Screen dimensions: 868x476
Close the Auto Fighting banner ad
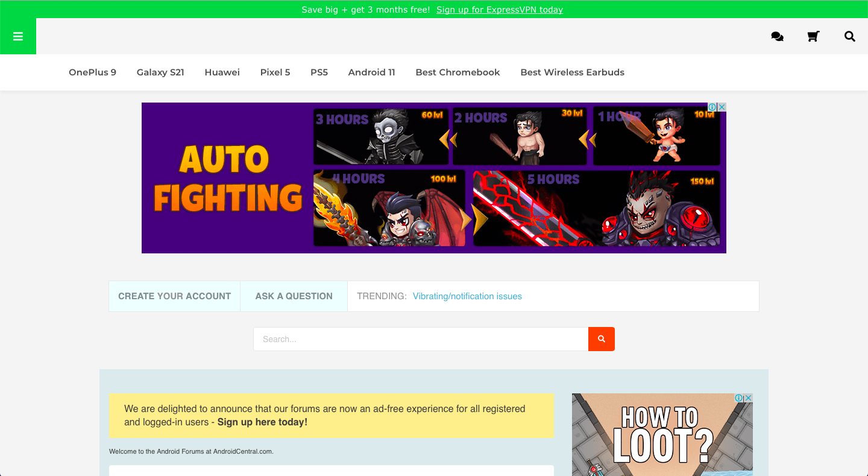click(722, 107)
